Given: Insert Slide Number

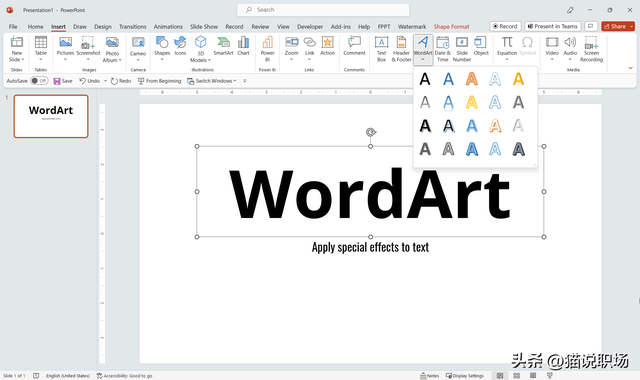Looking at the screenshot, I should coord(462,49).
